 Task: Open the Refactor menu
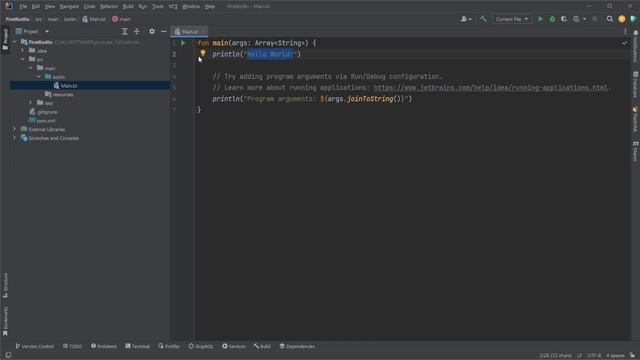click(x=109, y=7)
